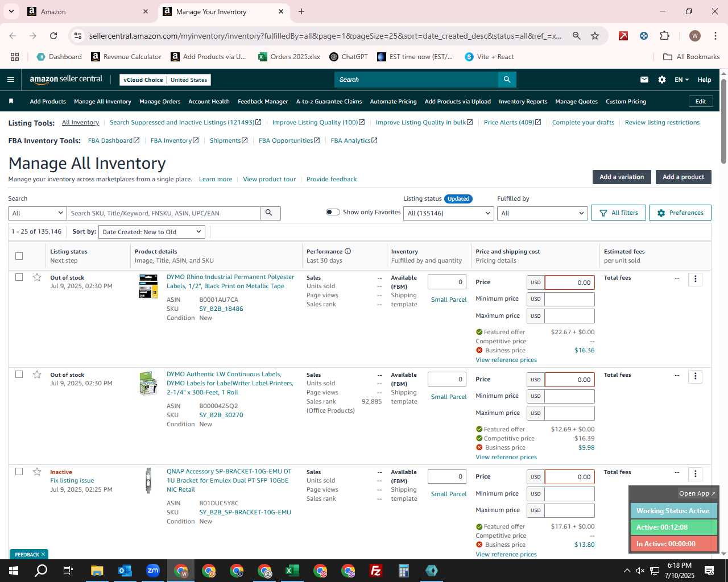This screenshot has height=582, width=728.
Task: Select checkbox for QNAP Accessory listing
Action: 19,472
